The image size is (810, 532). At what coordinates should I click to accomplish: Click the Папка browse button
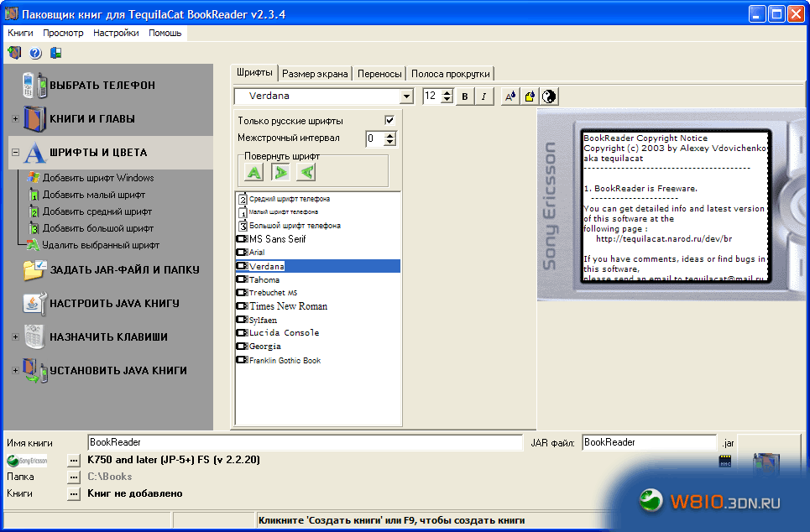74,477
